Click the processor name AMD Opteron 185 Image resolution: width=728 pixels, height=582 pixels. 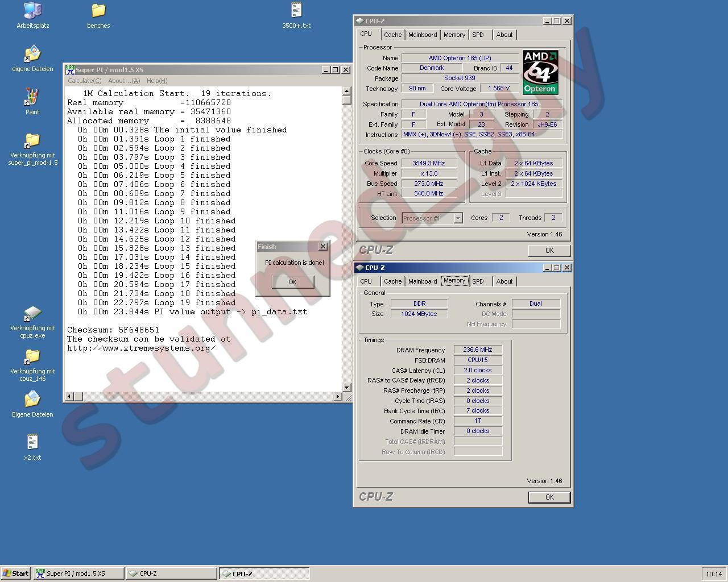(460, 58)
